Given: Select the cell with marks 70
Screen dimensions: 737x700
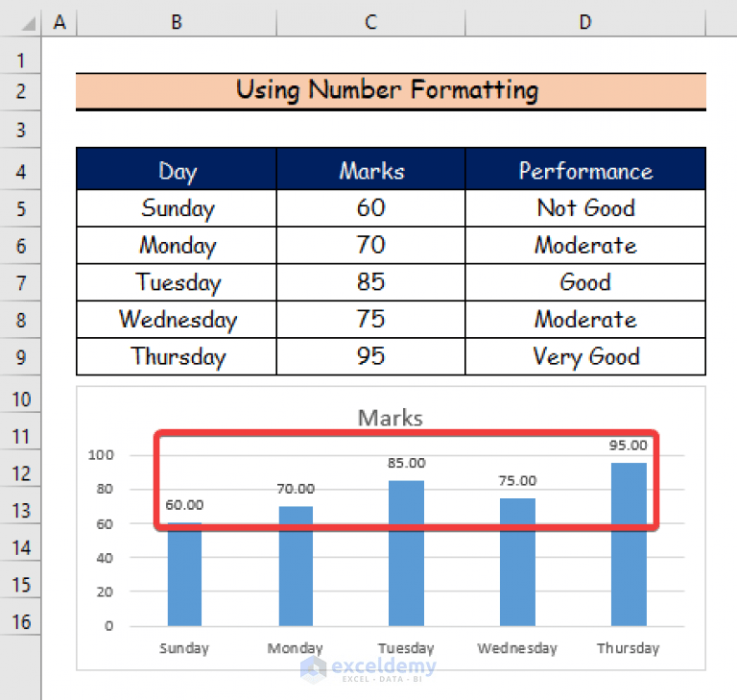Looking at the screenshot, I should click(x=370, y=246).
